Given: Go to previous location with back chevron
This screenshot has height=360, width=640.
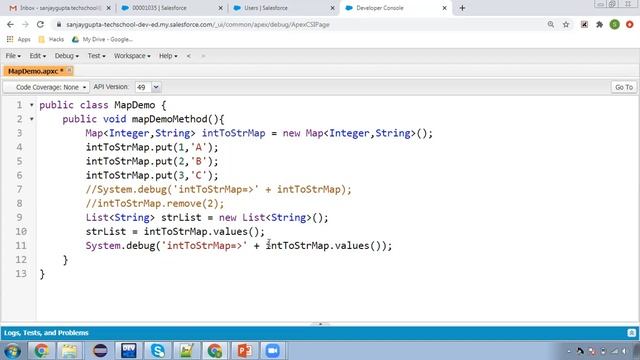Looking at the screenshot, I should 189,56.
